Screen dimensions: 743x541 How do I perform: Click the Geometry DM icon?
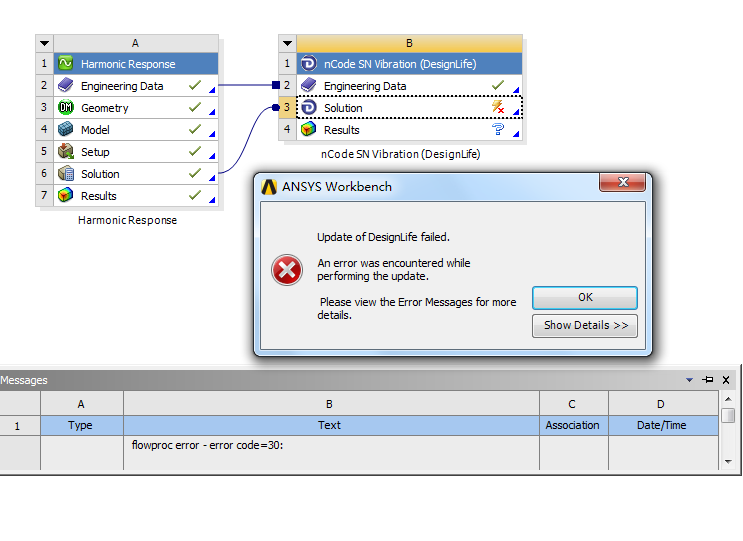[65, 108]
